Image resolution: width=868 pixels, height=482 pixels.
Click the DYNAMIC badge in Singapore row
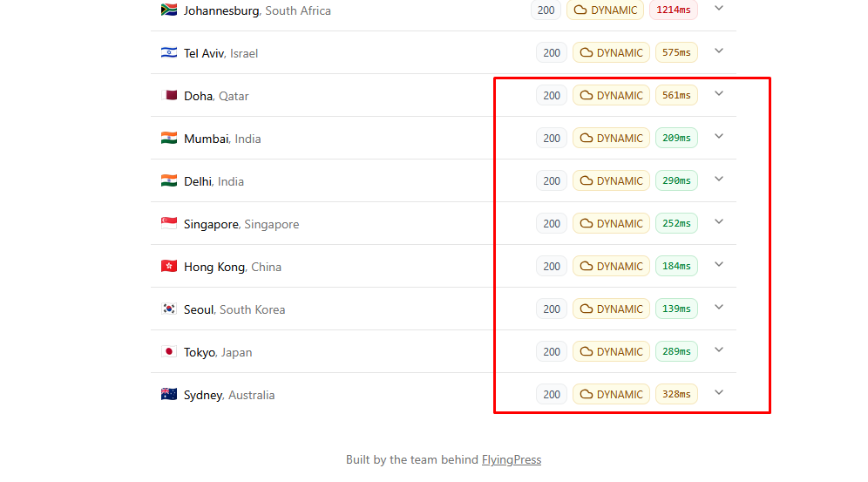coord(611,223)
